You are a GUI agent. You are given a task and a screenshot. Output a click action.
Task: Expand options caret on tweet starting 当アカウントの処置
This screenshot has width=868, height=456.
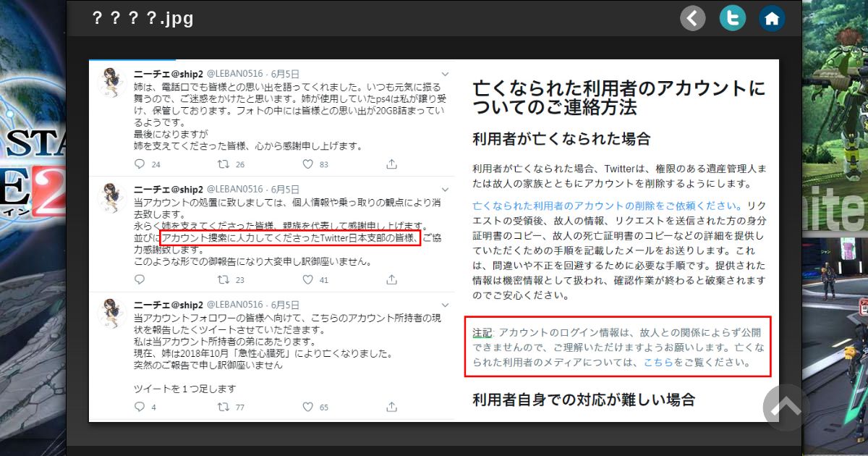tap(445, 190)
